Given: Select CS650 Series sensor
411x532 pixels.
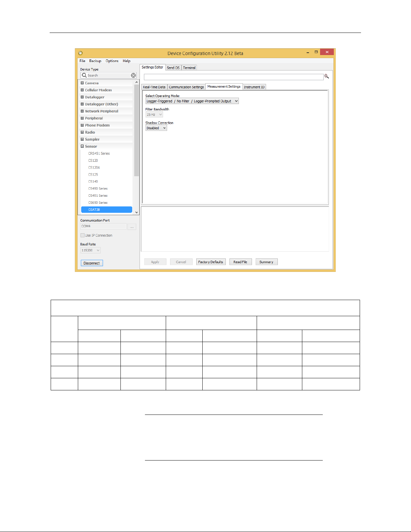Looking at the screenshot, I should pos(98,203).
